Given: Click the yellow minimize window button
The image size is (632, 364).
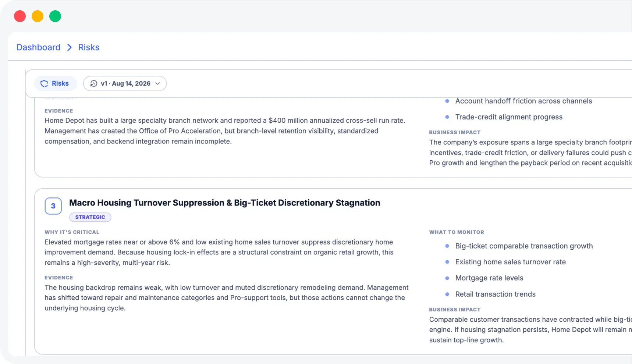Looking at the screenshot, I should point(38,16).
